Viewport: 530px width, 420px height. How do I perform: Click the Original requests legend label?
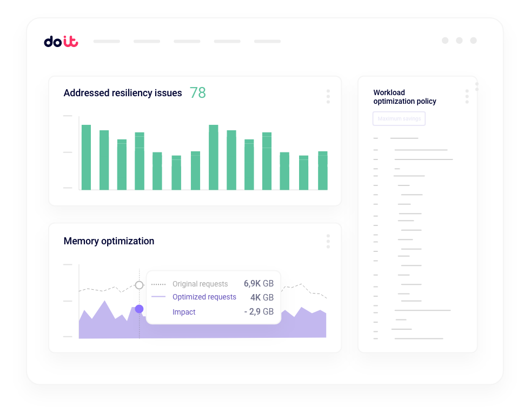(200, 284)
